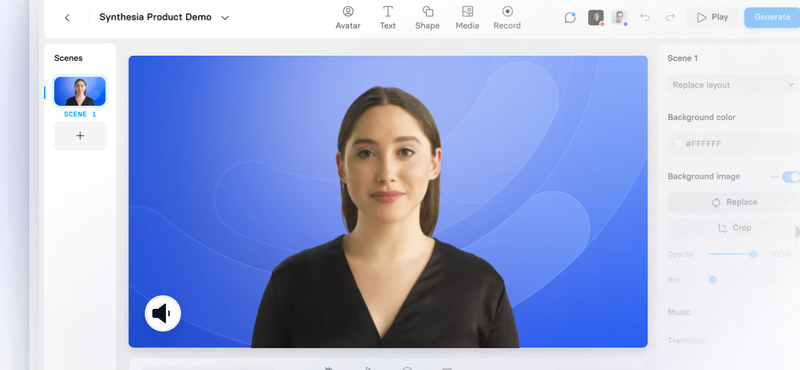Click the Generate button

[x=772, y=17]
